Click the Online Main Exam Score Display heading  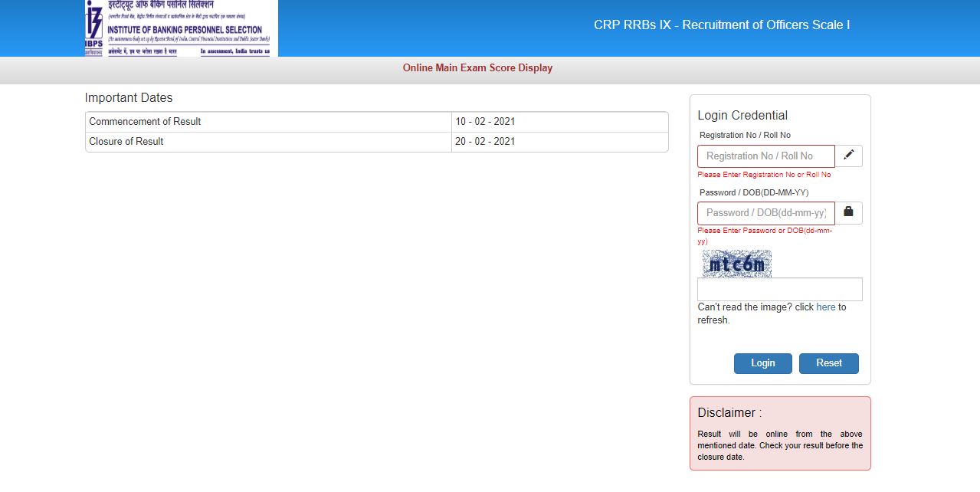tap(477, 67)
